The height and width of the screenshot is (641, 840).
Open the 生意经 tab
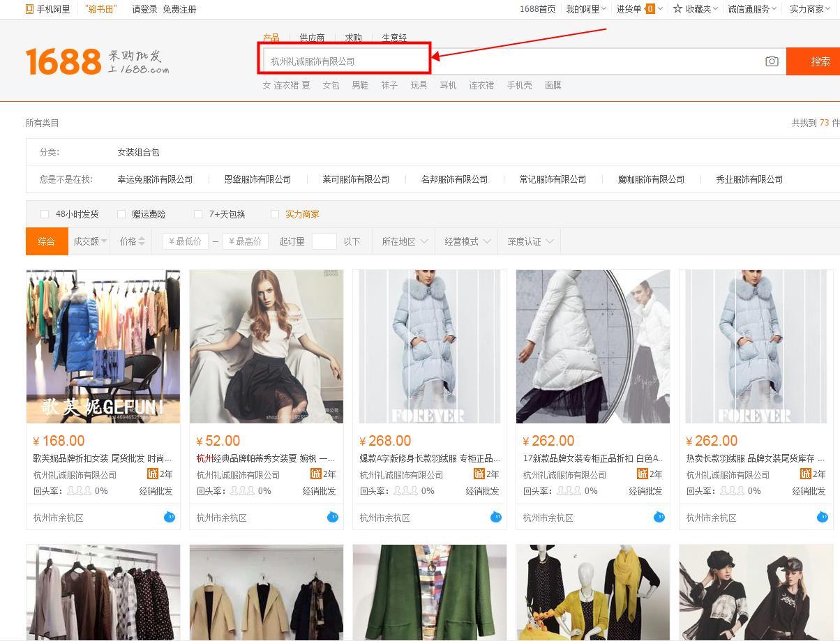tap(394, 38)
